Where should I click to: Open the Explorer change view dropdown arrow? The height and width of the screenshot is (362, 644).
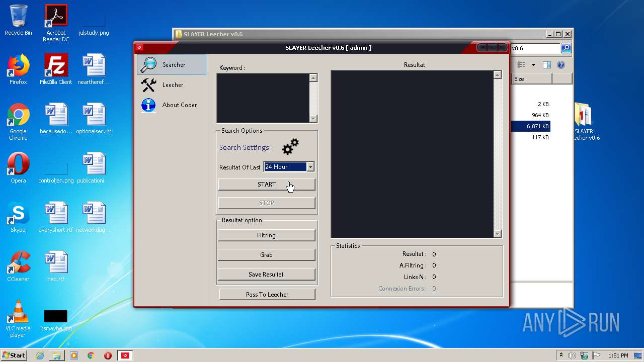533,65
